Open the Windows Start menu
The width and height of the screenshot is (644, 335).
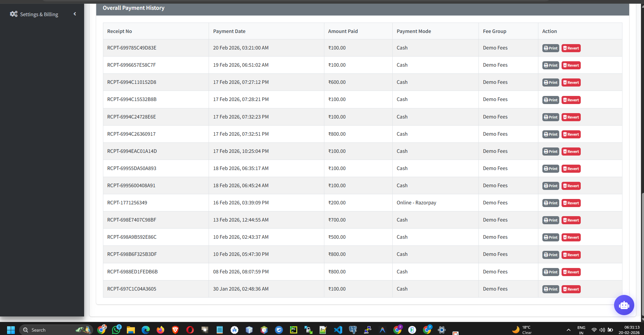10,330
